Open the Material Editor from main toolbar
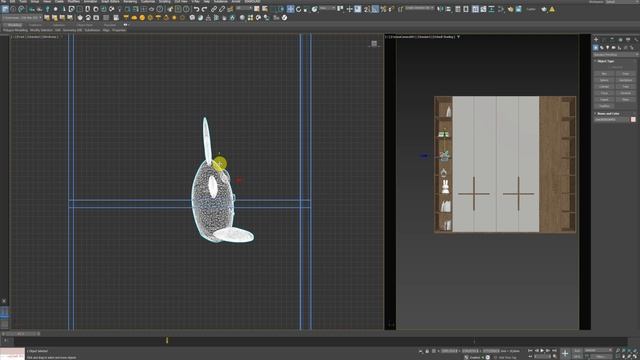 (x=502, y=9)
